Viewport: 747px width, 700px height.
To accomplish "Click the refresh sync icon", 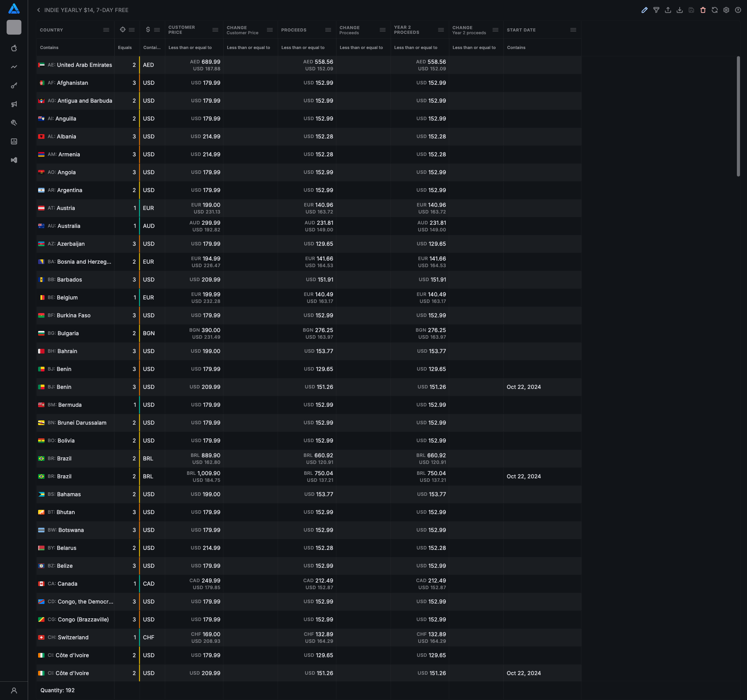I will pyautogui.click(x=714, y=10).
